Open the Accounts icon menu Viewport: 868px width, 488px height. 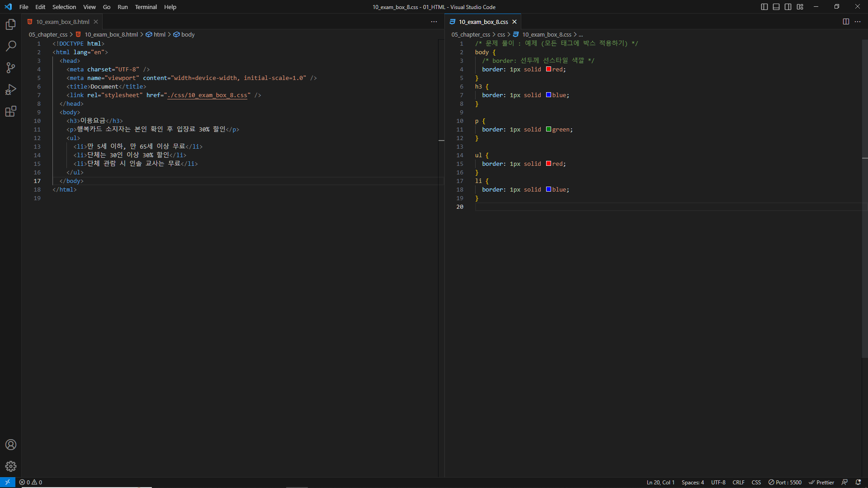(11, 445)
